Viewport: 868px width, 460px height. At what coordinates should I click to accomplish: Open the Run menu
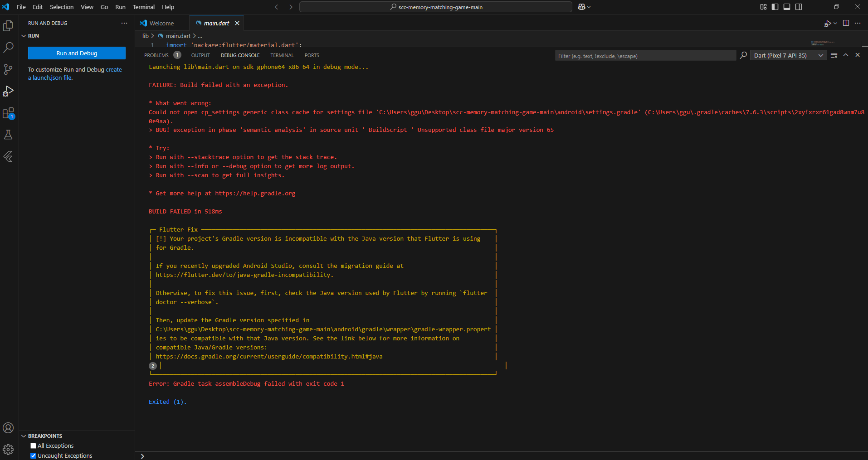120,7
